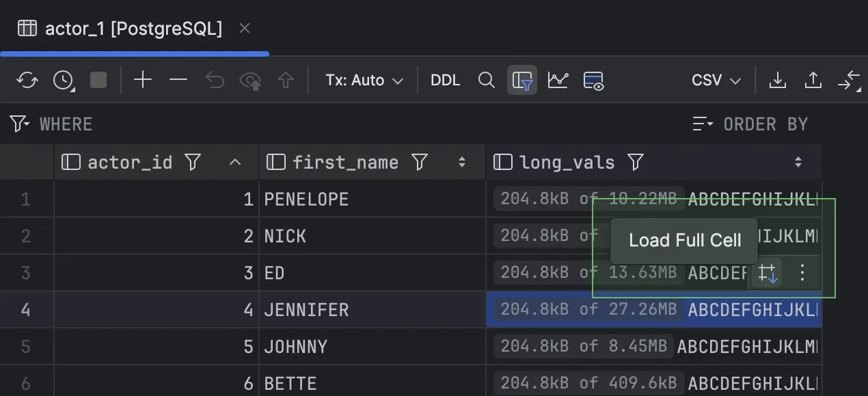
Task: Click the import data upload icon
Action: coord(813,81)
